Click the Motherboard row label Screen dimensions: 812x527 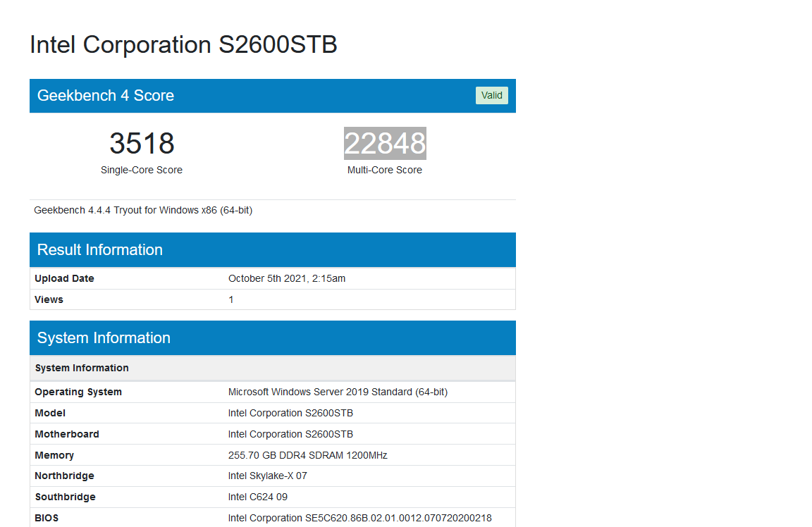pos(67,434)
